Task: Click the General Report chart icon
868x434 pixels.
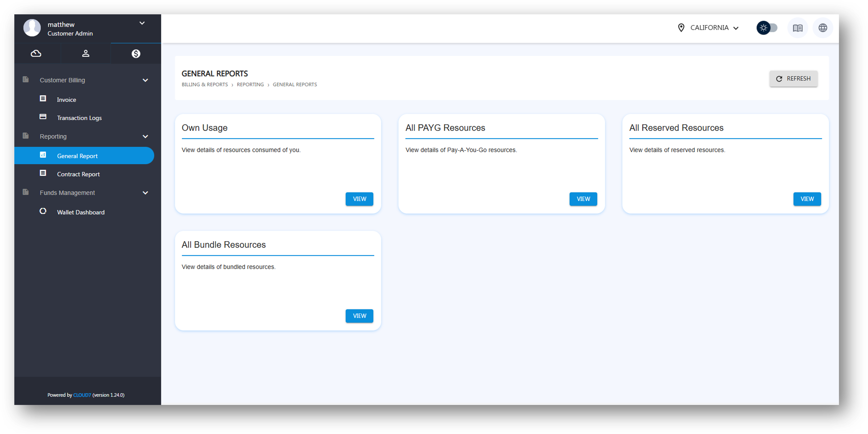Action: [43, 155]
